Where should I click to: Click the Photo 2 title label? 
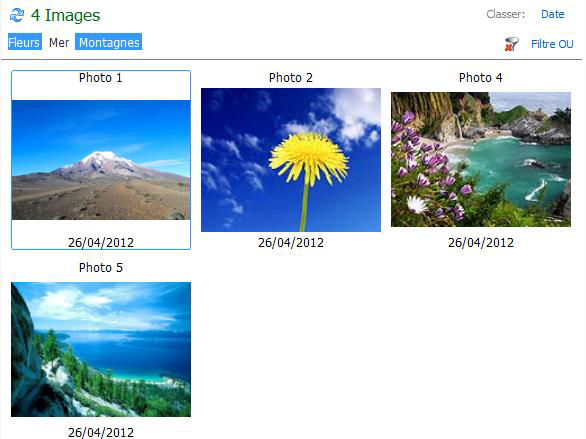point(291,78)
